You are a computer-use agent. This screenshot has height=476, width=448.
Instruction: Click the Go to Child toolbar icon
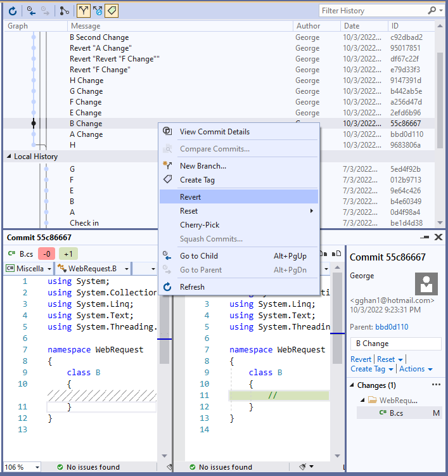(31, 11)
